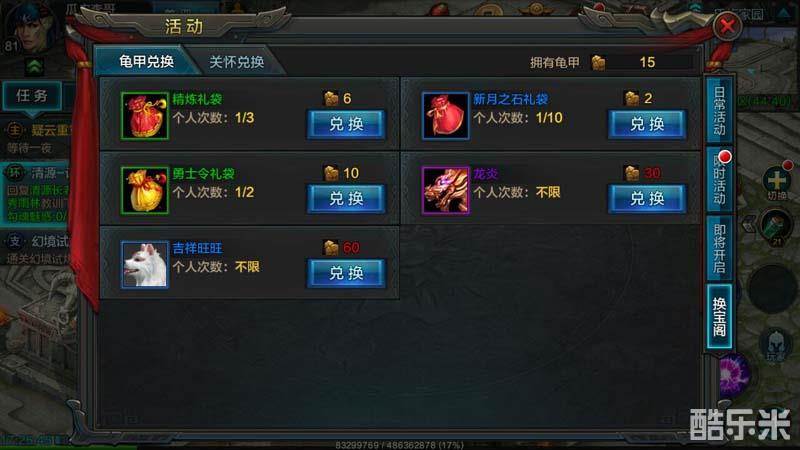This screenshot has height=450, width=800.
Task: Switch to the 关怀兑换 tab
Action: pyautogui.click(x=236, y=62)
